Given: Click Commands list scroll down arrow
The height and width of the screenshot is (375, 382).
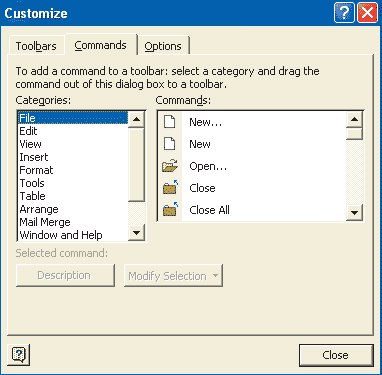Looking at the screenshot, I should 354,212.
